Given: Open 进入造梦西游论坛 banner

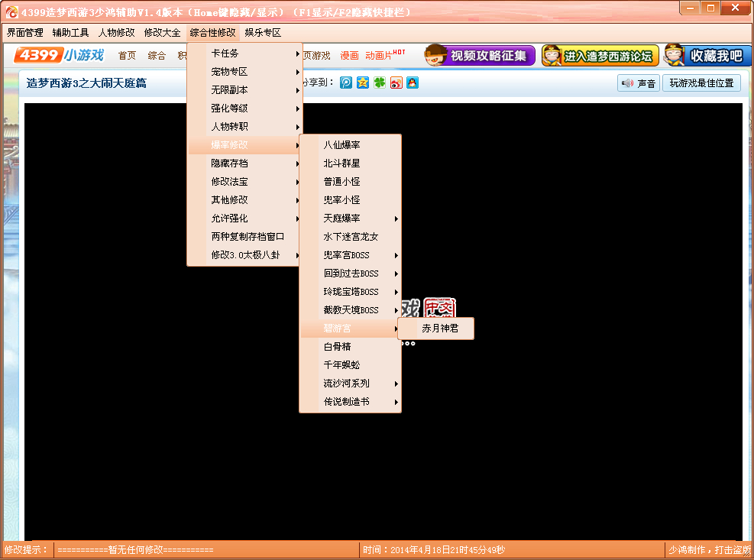Looking at the screenshot, I should tap(600, 55).
